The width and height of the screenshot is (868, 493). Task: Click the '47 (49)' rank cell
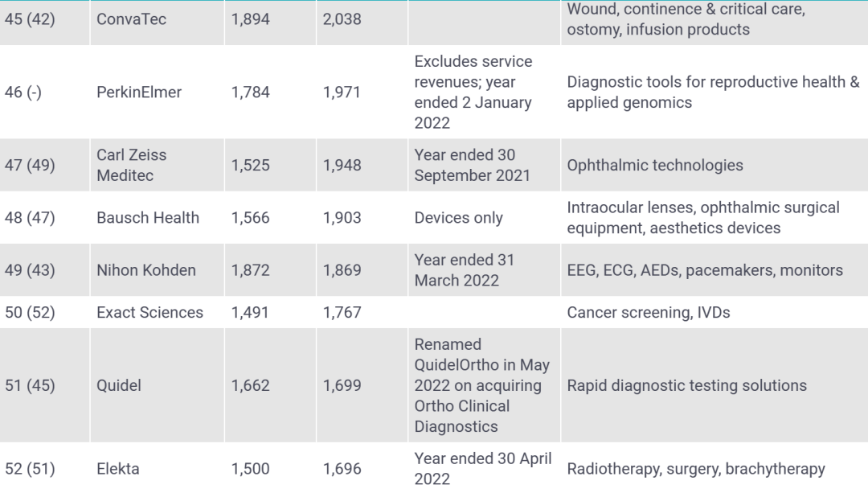[30, 165]
